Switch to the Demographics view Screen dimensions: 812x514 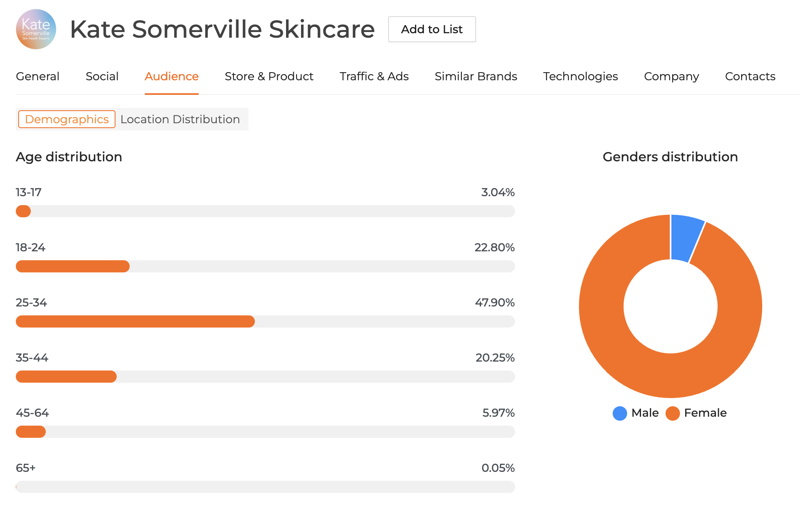coord(66,119)
